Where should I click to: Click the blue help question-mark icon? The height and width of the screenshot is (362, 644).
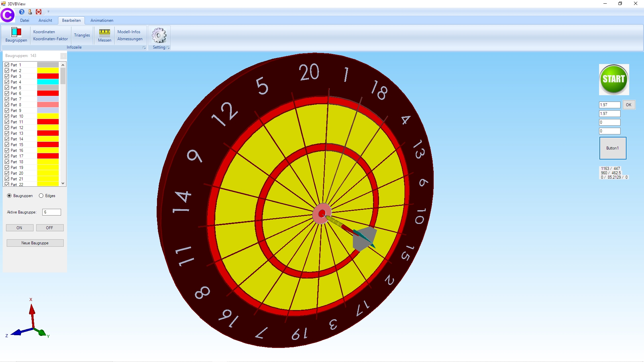tap(22, 12)
